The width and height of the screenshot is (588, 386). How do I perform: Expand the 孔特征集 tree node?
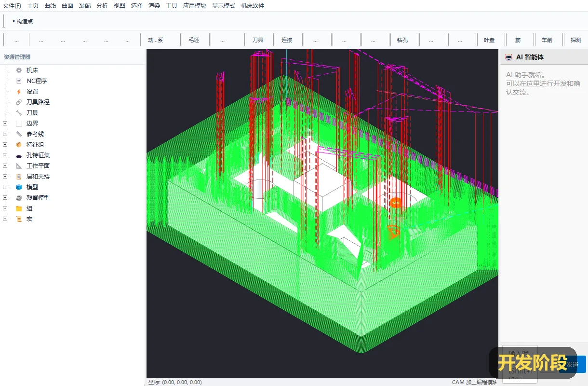click(5, 155)
